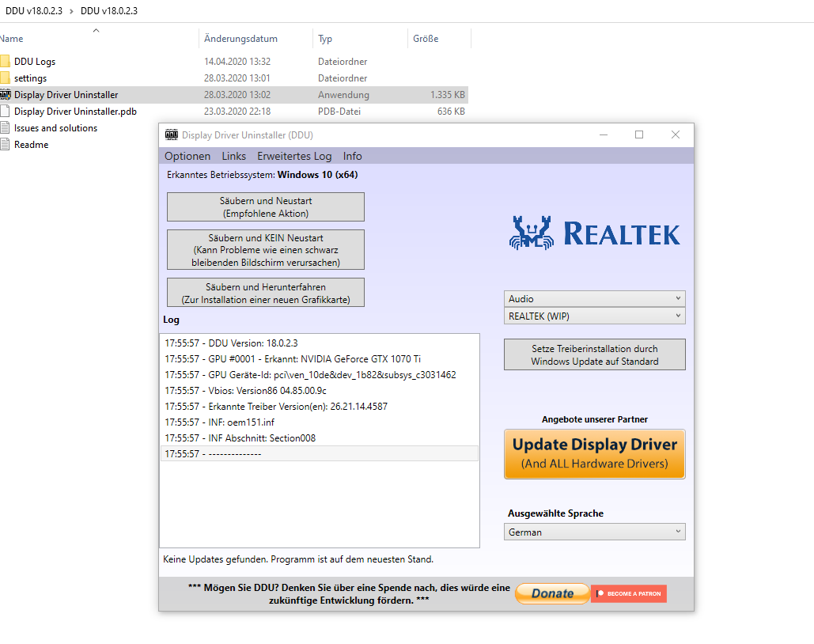
Task: Select log line Vbios: Version86 04.85.00.9c
Action: point(320,391)
